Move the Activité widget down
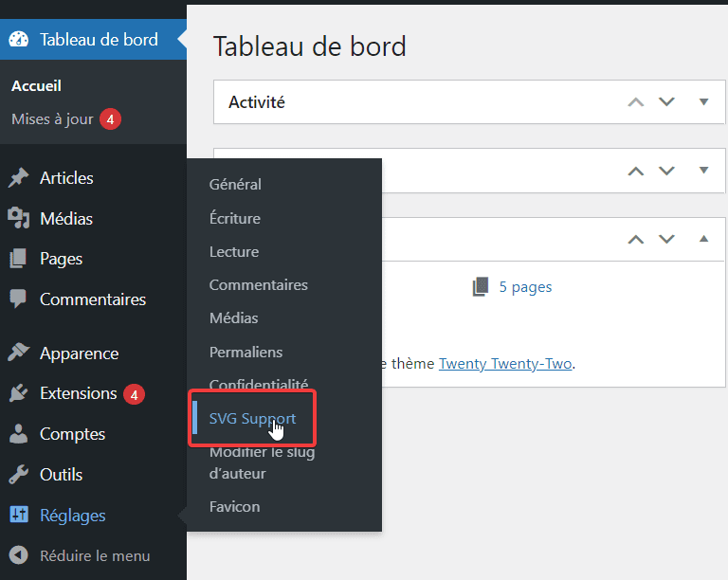This screenshot has height=580, width=728. click(x=666, y=101)
